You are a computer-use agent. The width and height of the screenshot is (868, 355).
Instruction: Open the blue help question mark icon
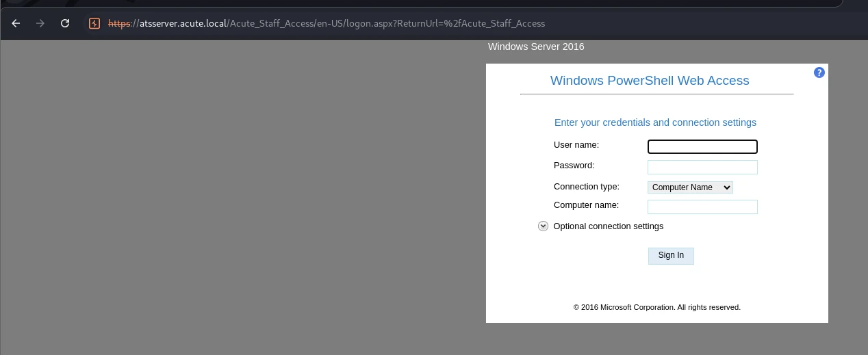pyautogui.click(x=819, y=73)
